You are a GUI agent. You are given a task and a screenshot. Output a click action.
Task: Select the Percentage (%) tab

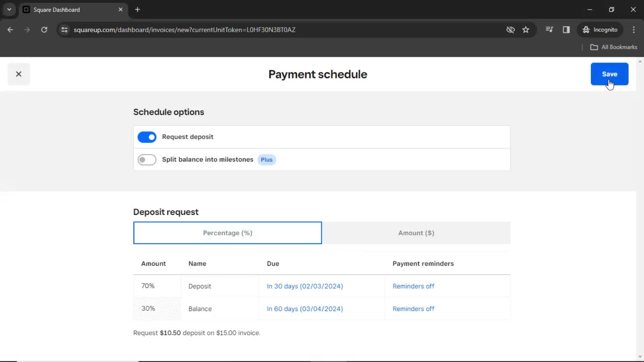227,233
